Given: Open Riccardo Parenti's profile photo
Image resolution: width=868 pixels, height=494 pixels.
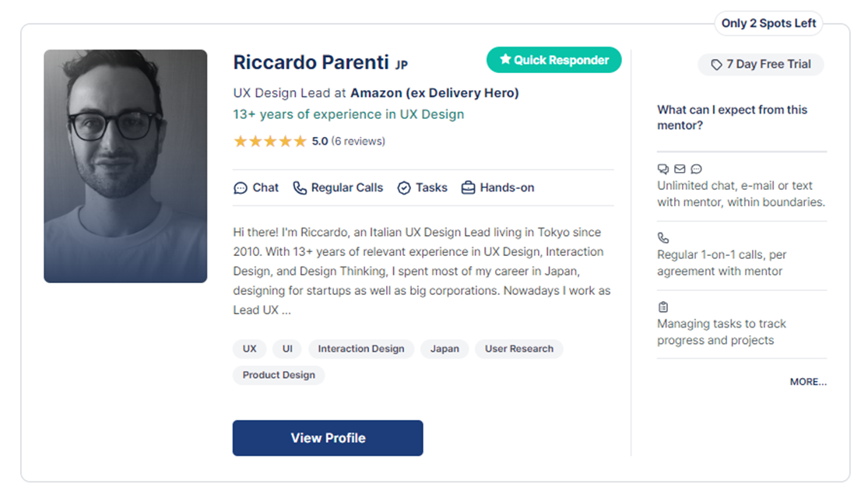Looking at the screenshot, I should (x=125, y=166).
